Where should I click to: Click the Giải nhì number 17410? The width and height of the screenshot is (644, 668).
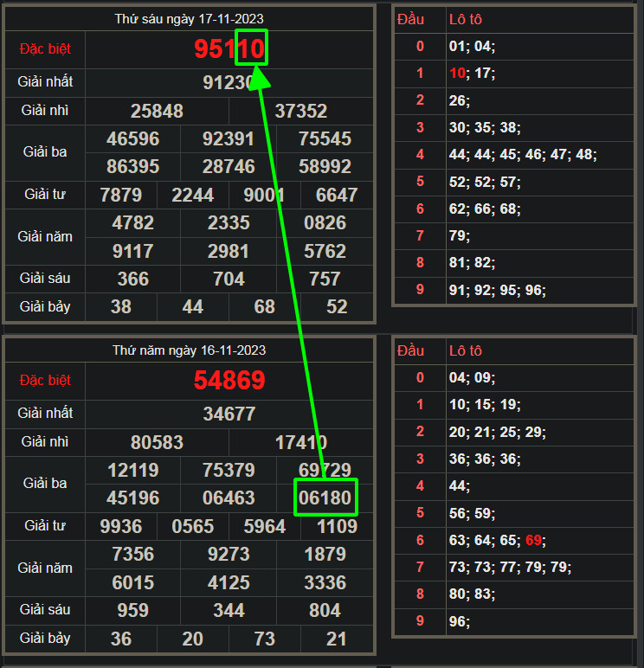coord(301,442)
